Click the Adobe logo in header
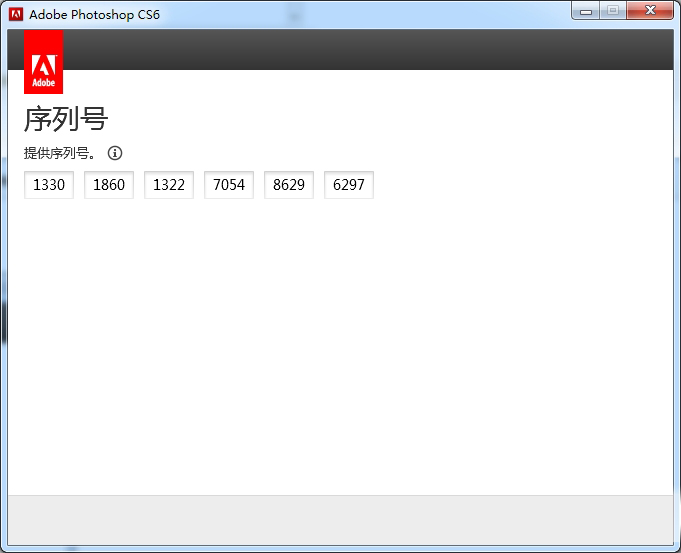 43,62
